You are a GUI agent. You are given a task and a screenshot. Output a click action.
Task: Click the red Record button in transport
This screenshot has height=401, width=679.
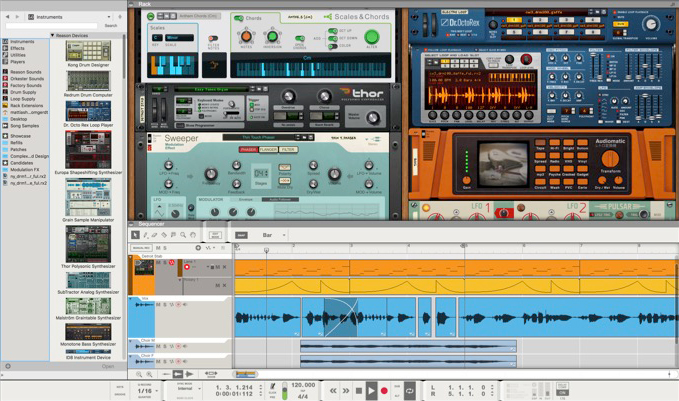click(x=384, y=391)
